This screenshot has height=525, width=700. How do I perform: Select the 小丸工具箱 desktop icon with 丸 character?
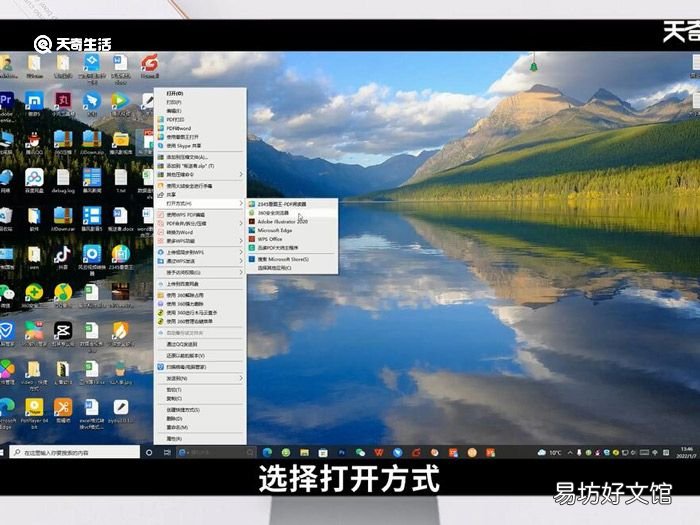coord(63,105)
